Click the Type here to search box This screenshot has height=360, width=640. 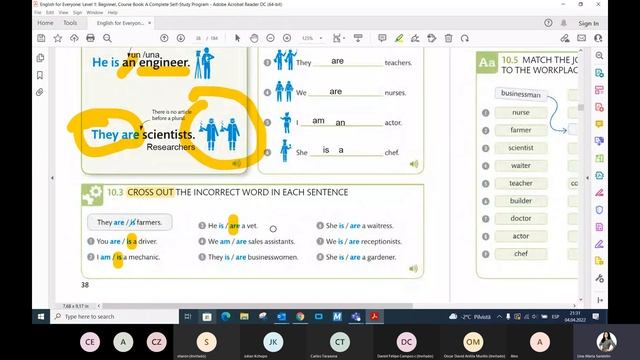(x=114, y=316)
